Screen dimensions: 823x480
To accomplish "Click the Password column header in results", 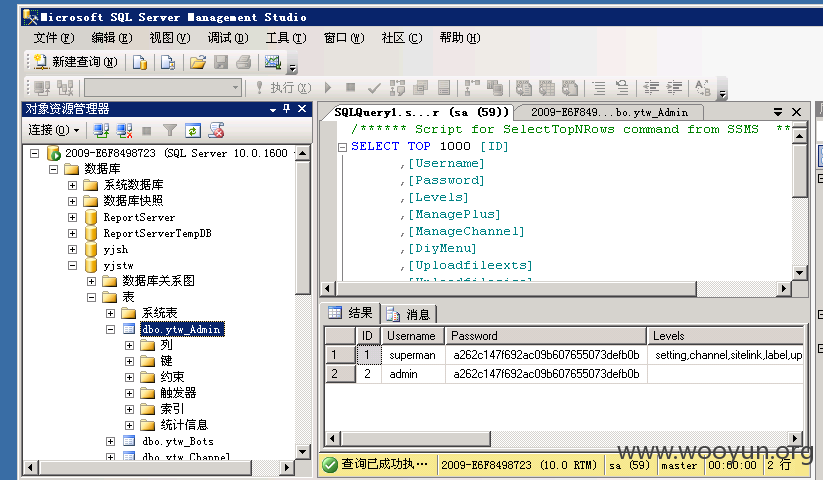I will point(546,336).
